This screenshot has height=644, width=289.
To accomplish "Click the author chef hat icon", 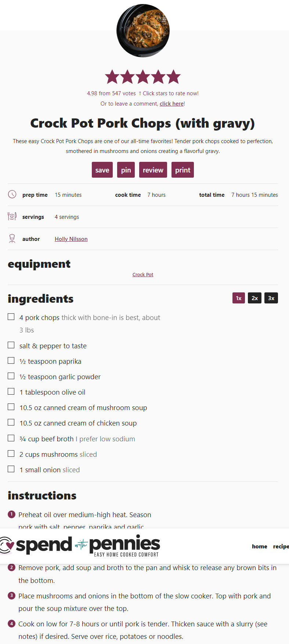I will [x=12, y=239].
